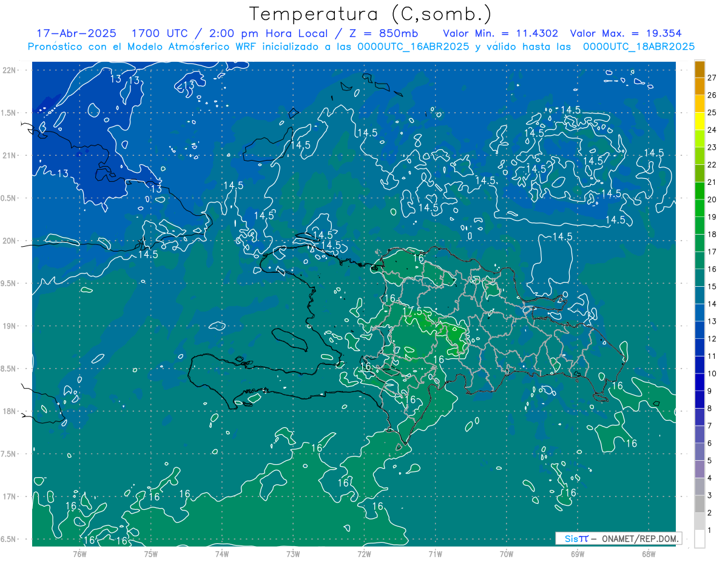Click color scale label "9"
Viewport: 728px width, 562px height.
(710, 391)
